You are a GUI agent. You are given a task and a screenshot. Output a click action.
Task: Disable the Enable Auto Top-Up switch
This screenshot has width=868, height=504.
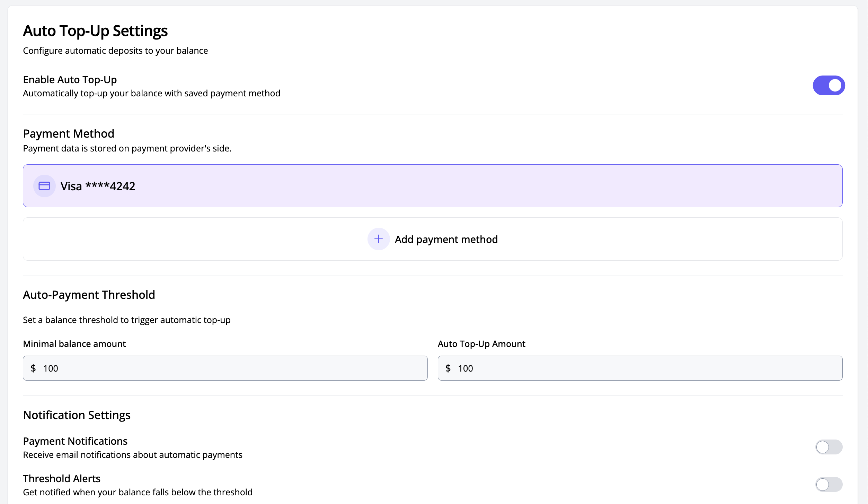[x=829, y=85]
